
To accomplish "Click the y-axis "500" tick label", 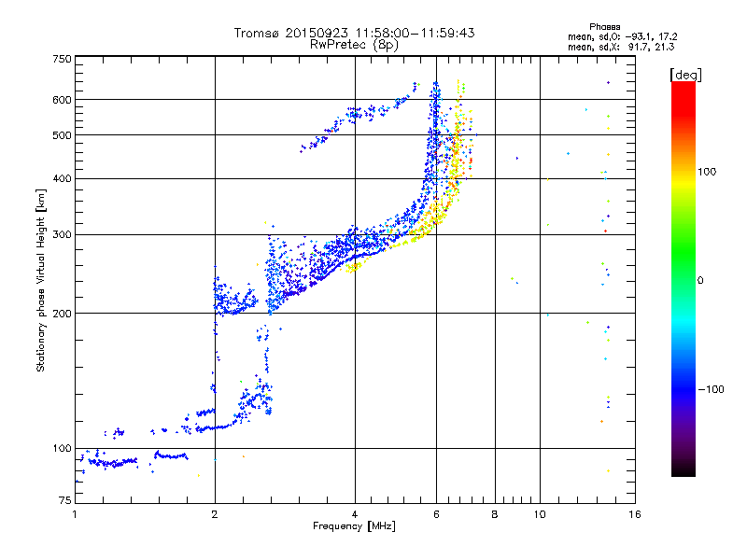I will coord(62,135).
